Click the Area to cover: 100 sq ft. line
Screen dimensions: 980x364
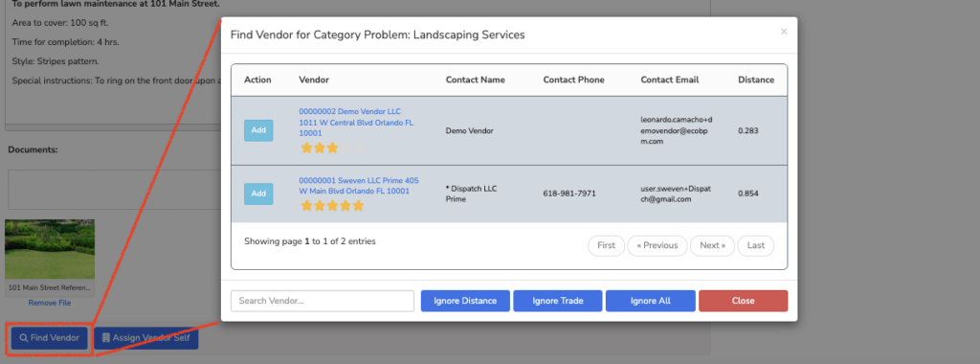[x=61, y=23]
